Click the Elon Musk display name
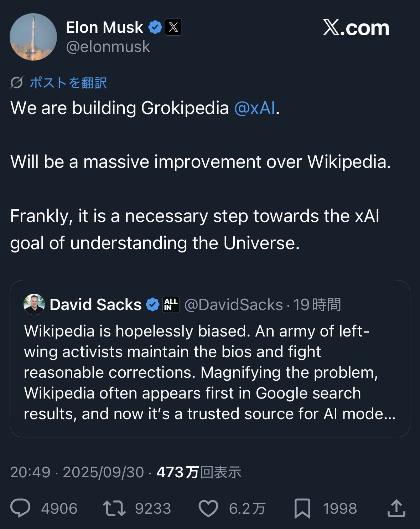The height and width of the screenshot is (529, 420). (104, 27)
